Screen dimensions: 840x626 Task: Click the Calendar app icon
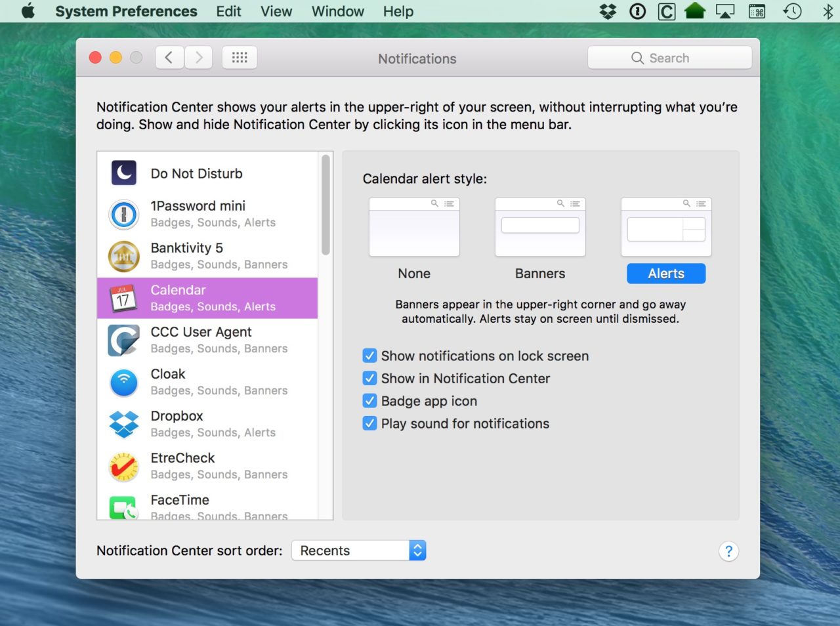[123, 299]
